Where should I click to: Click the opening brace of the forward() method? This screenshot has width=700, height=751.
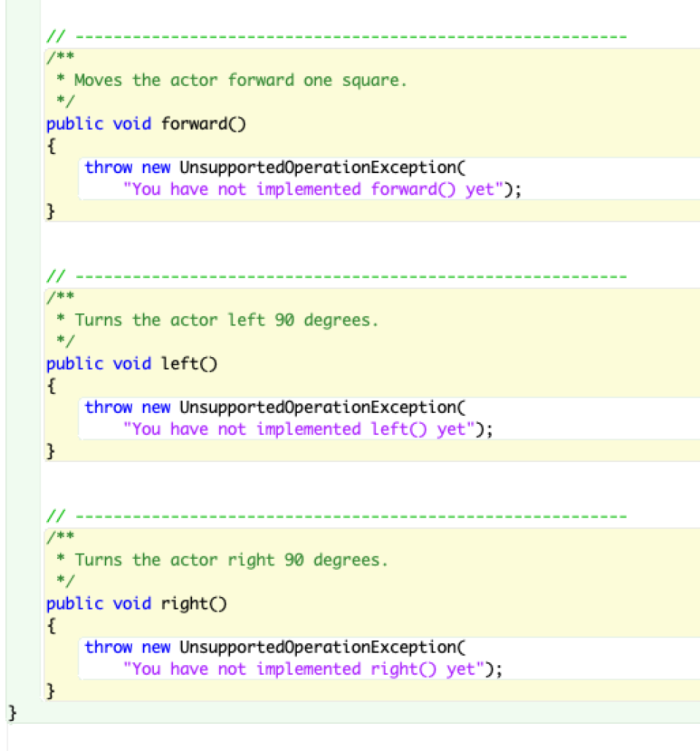pos(51,146)
